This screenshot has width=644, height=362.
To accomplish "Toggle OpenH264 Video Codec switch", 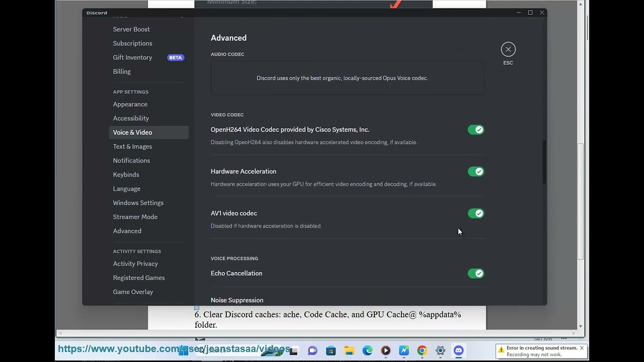I will 475,130.
